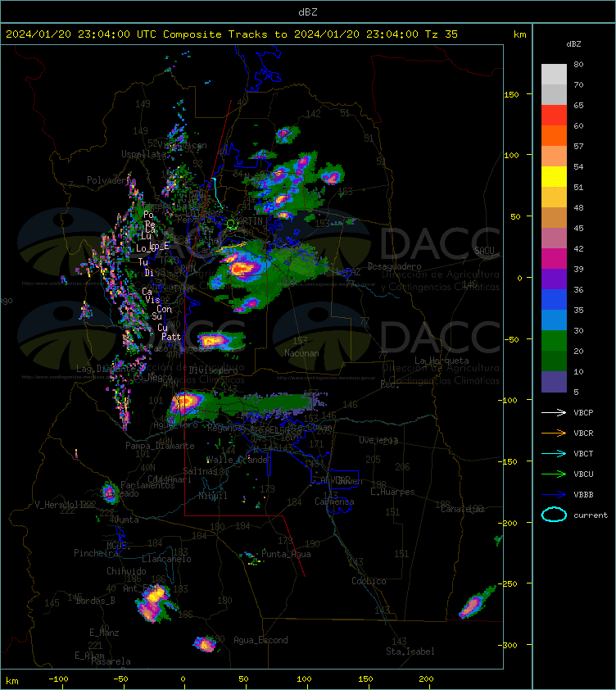The width and height of the screenshot is (616, 690).
Task: Click the cyan VBCT arrow in legend
Action: point(554,453)
